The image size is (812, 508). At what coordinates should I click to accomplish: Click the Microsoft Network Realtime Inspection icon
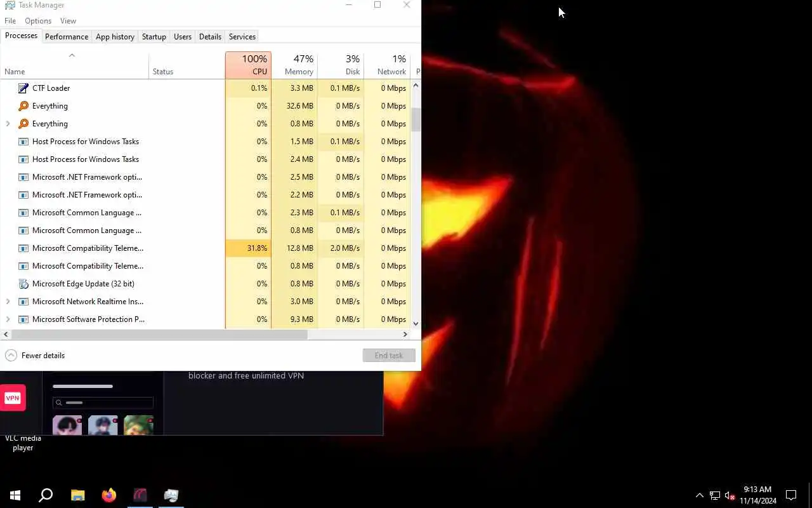tap(23, 302)
